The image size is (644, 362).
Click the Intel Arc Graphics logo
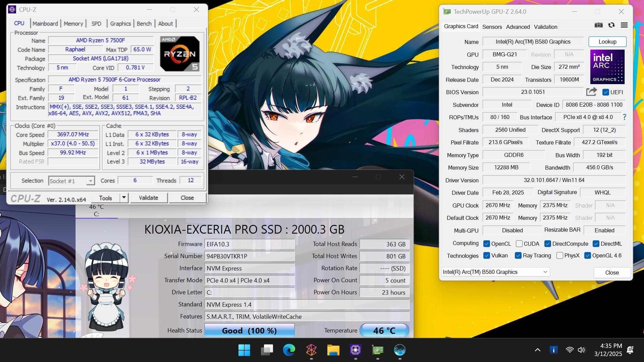[x=607, y=67]
